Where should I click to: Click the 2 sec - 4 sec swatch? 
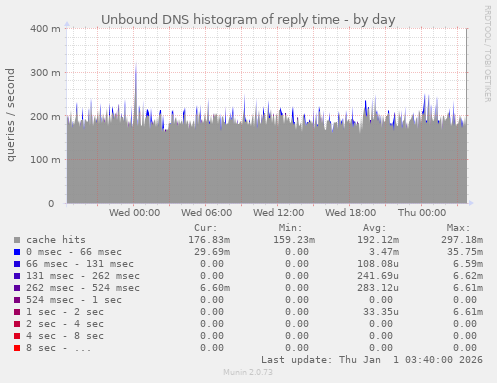tap(17, 324)
